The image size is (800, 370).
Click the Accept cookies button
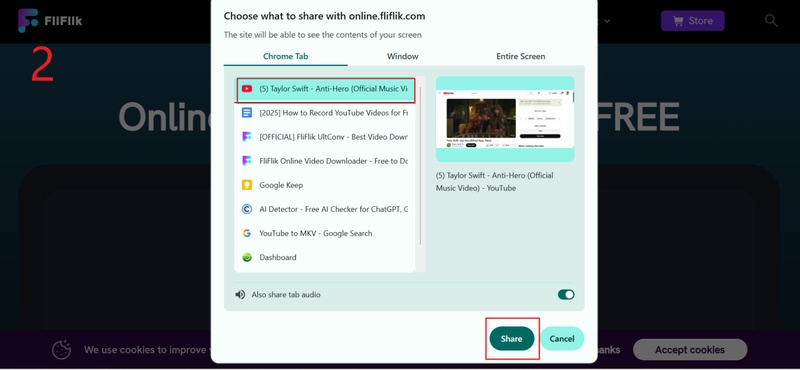point(690,350)
